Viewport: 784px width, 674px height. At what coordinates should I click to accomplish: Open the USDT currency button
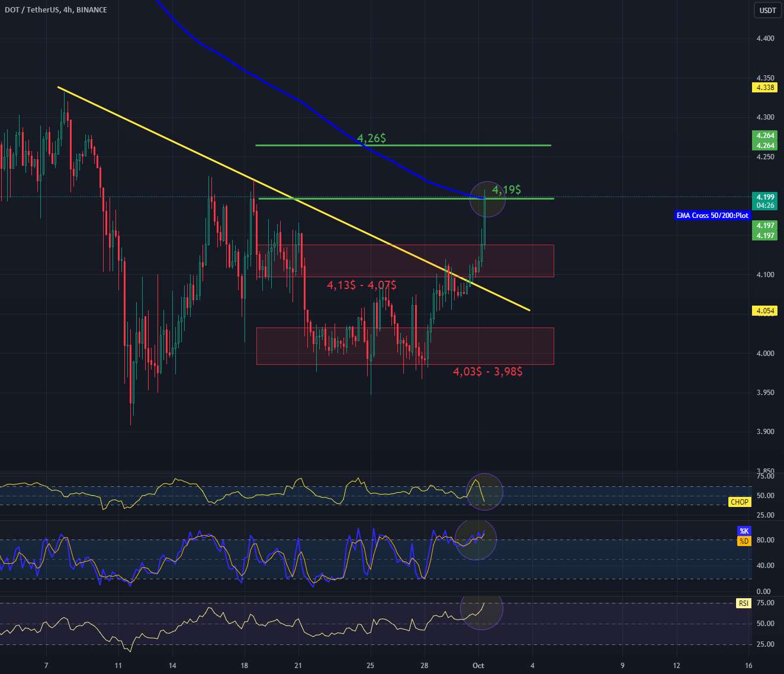[768, 10]
